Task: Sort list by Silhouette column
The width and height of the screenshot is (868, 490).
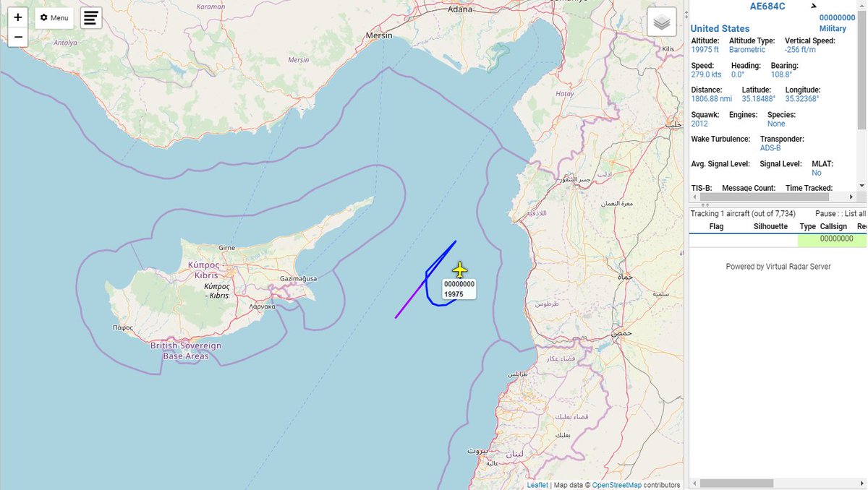Action: click(770, 226)
